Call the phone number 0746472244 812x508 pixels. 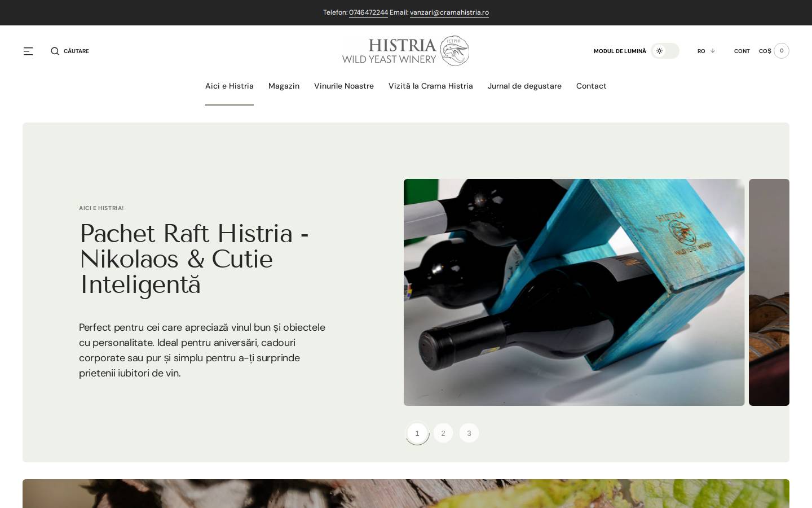click(368, 12)
